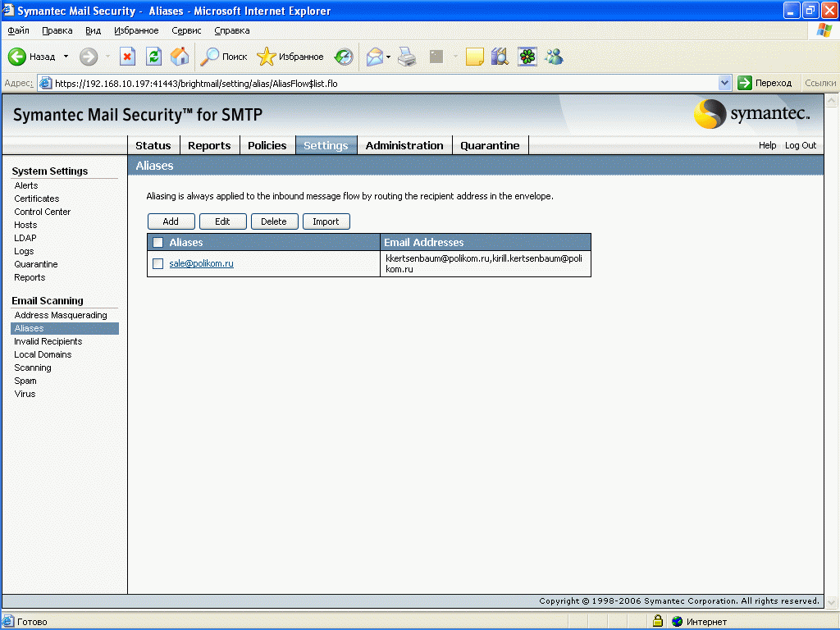The image size is (840, 630).
Task: Open the Справка menu
Action: coord(232,30)
